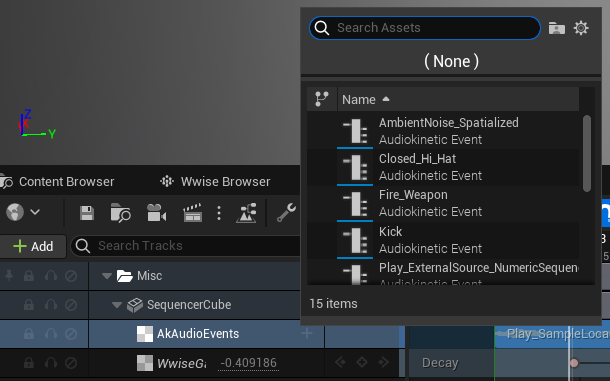Open the world dropdown chevron
Screen dimensions: 610x381
tap(35, 212)
